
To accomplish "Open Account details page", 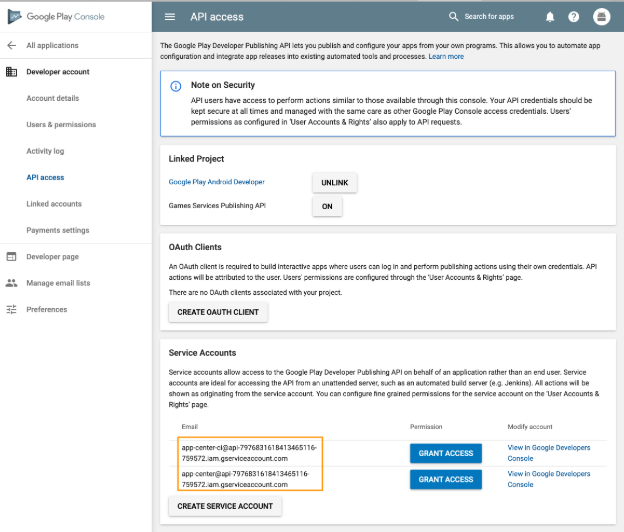I will pos(53,98).
